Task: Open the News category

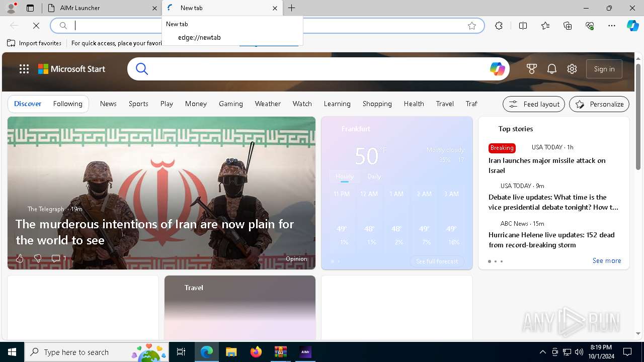Action: click(x=108, y=104)
